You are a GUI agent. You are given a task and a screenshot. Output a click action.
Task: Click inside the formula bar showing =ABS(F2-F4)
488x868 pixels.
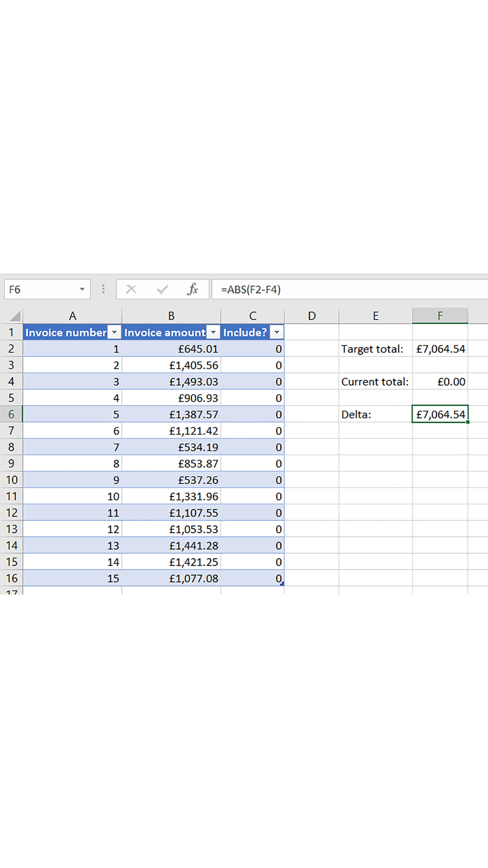click(x=347, y=289)
